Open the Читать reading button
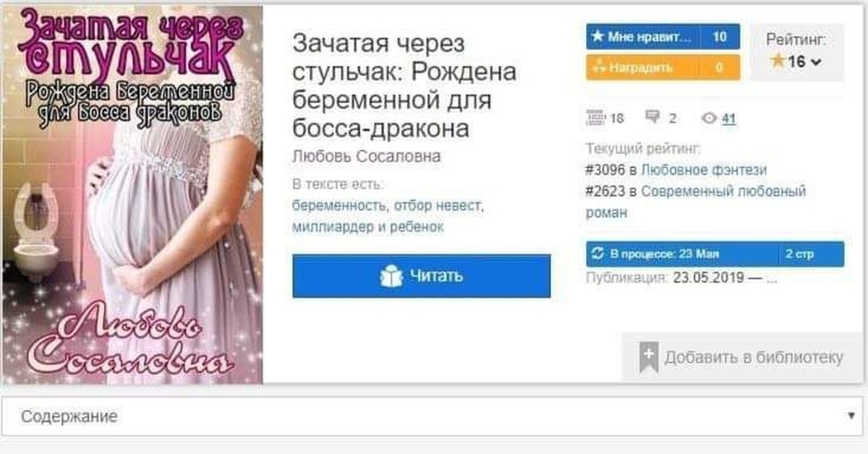 click(x=422, y=276)
